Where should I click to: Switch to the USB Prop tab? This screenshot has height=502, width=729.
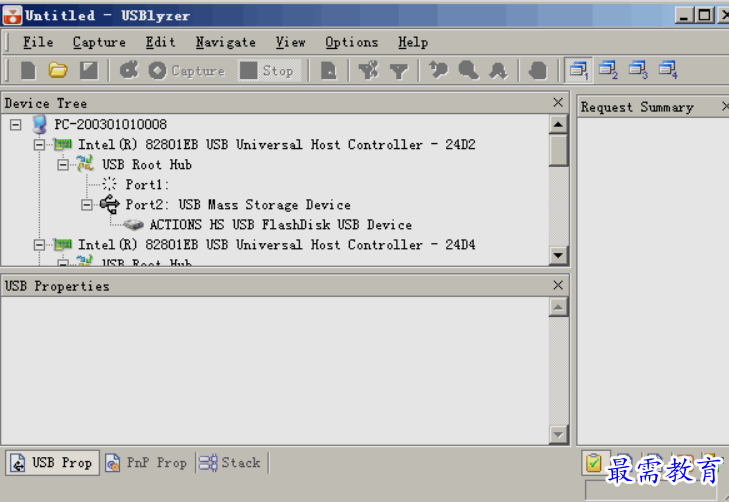coord(53,463)
